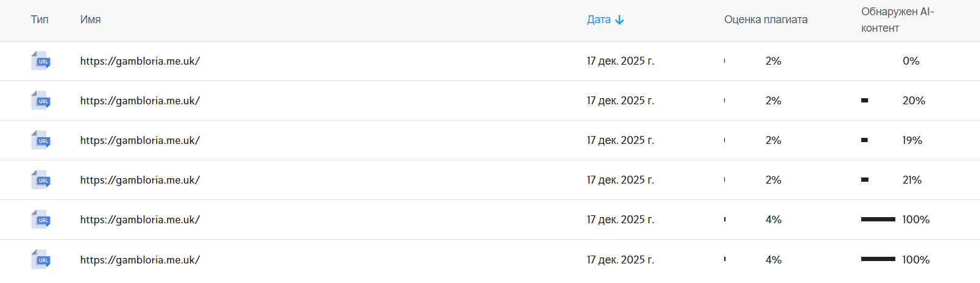Sort the table by the Дата column header
Viewport: 980px width, 283px height.
point(599,20)
